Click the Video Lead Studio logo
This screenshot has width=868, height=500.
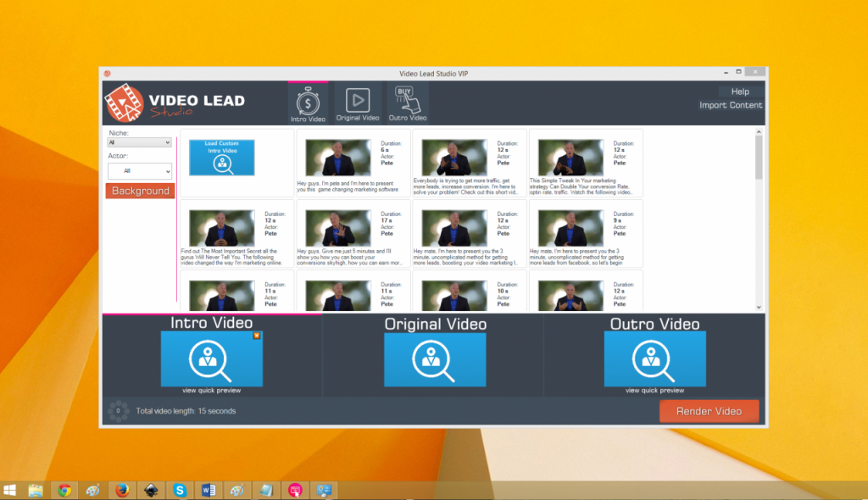coord(174,104)
